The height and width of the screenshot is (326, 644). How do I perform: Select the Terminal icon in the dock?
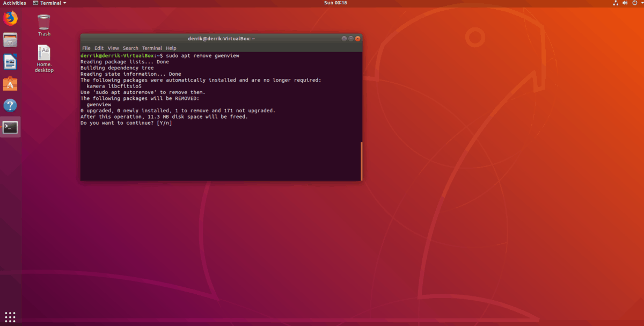click(10, 127)
